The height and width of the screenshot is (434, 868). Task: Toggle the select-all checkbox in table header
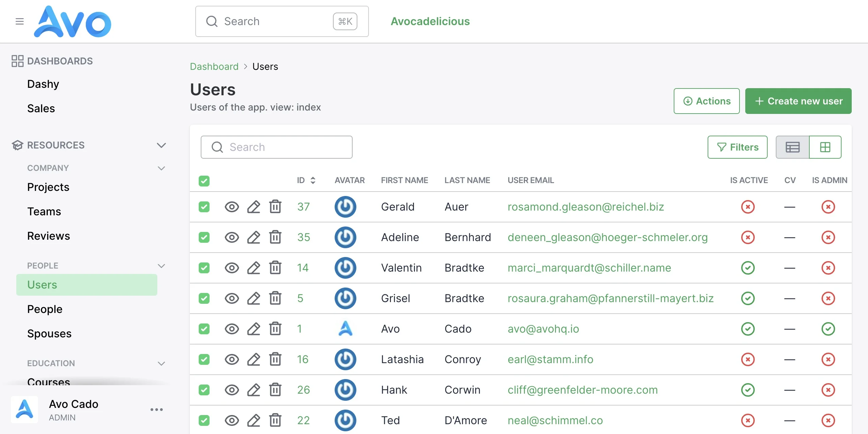pos(204,181)
